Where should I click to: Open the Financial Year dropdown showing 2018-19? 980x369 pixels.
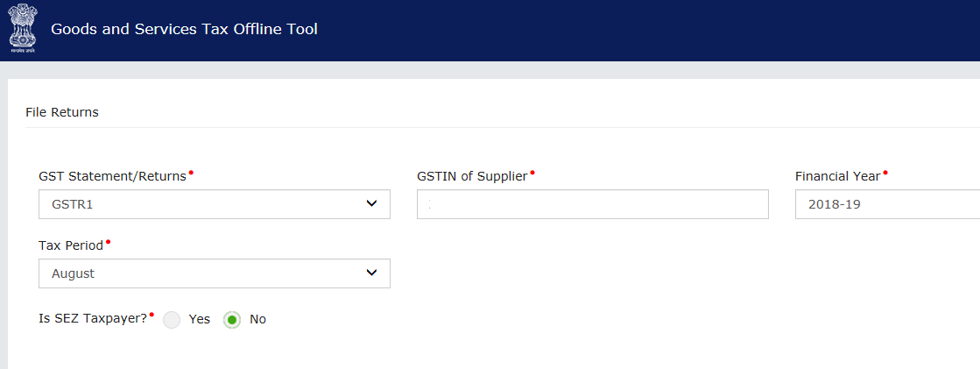886,204
